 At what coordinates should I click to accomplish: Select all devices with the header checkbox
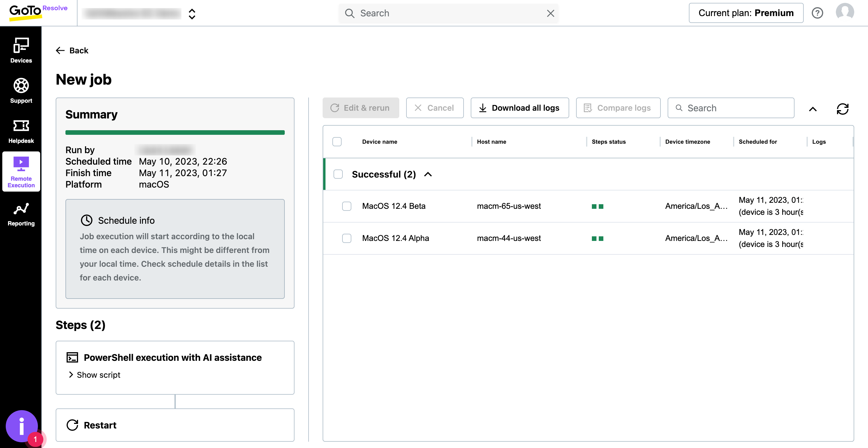[337, 142]
